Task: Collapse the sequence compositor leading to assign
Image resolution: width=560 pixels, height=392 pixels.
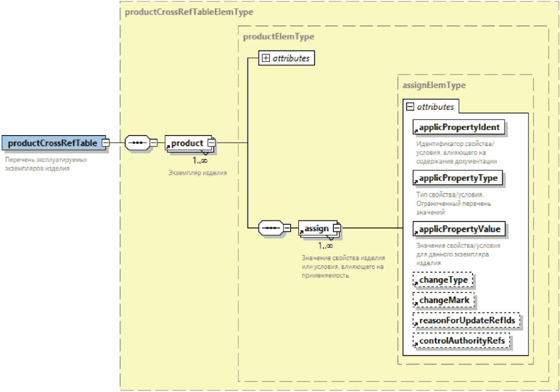Action: pos(287,228)
